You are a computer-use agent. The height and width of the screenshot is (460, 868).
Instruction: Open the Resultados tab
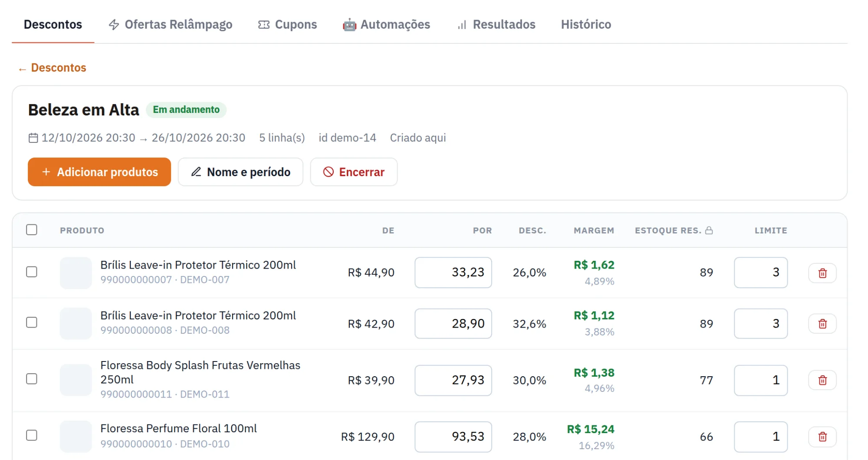coord(496,24)
